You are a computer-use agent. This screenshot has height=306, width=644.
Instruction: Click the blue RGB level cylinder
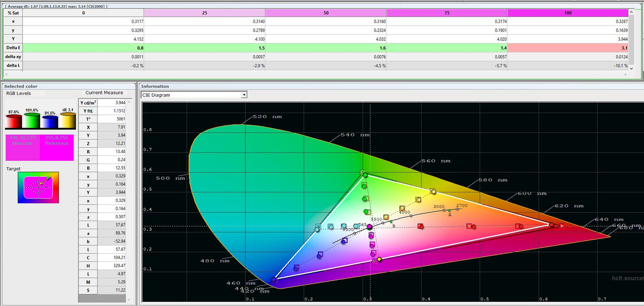coord(49,121)
